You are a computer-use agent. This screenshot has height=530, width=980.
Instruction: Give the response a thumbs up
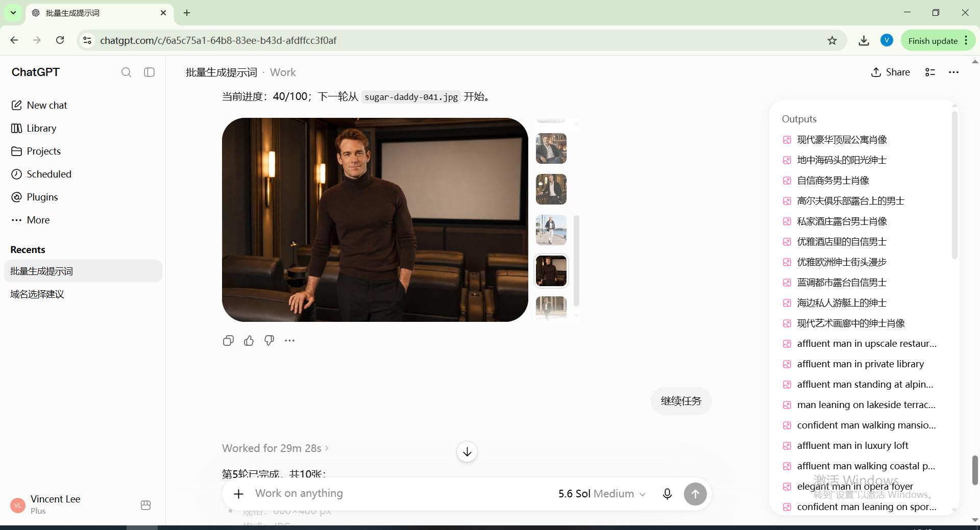(249, 341)
